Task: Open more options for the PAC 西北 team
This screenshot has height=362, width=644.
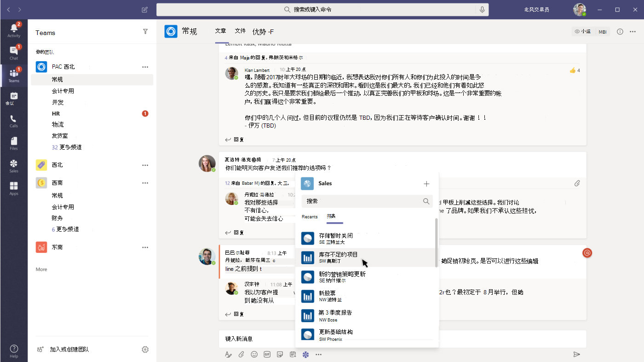Action: click(145, 67)
